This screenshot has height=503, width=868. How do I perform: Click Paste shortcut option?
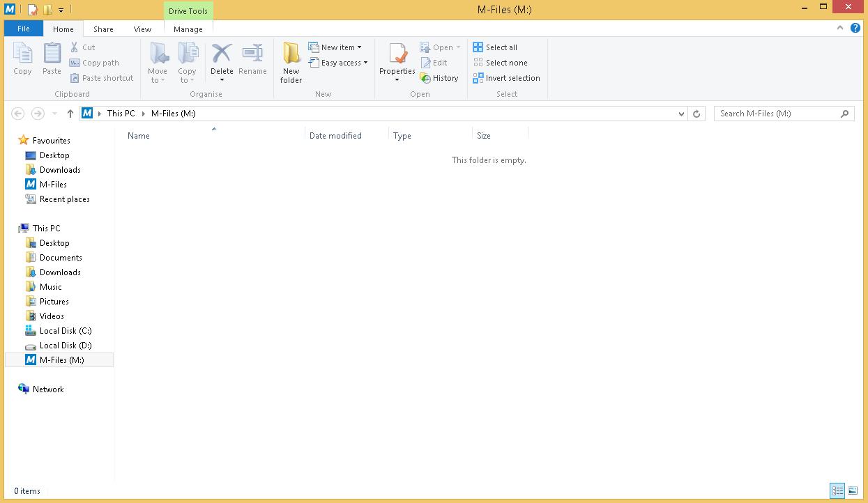[102, 78]
